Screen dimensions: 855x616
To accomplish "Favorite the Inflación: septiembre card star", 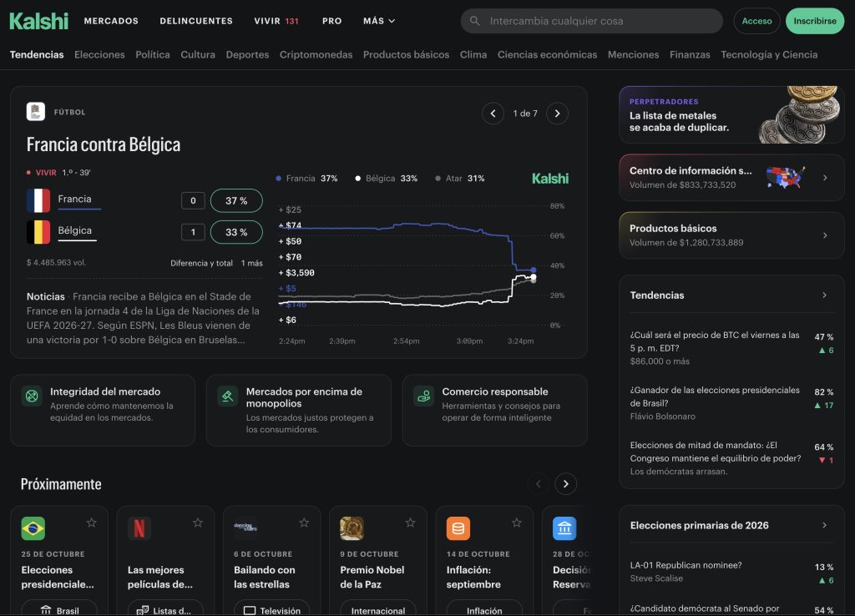I will pyautogui.click(x=517, y=523).
